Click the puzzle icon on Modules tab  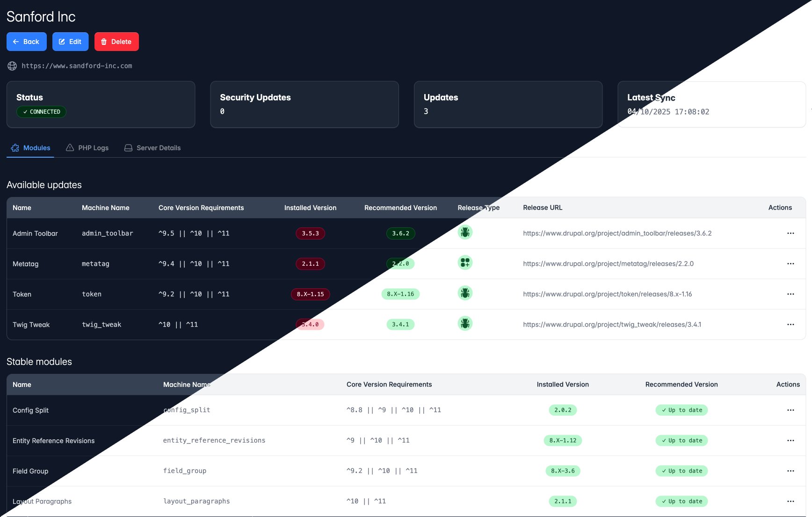coord(15,148)
